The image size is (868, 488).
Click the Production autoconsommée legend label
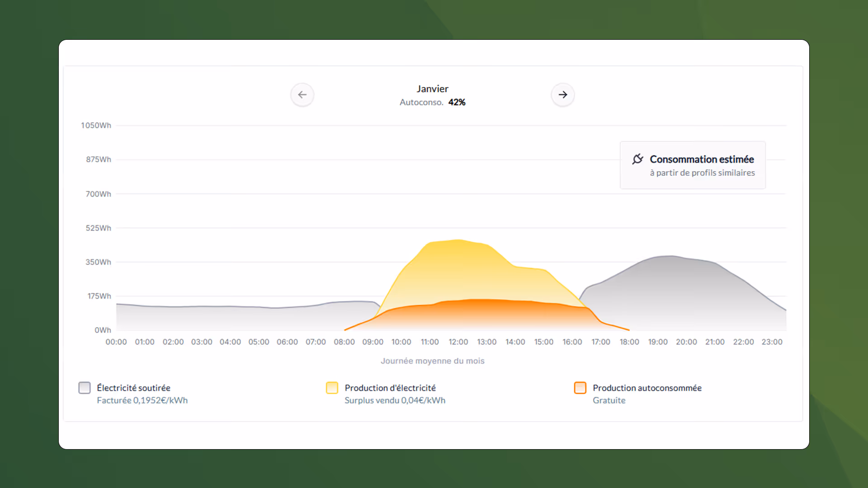(647, 388)
